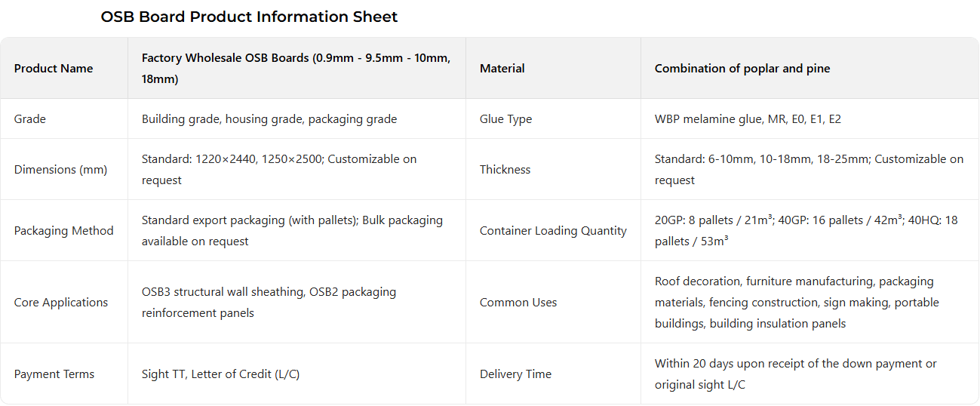Select the Glue Type label cell
Image resolution: width=980 pixels, height=406 pixels.
[x=505, y=119]
